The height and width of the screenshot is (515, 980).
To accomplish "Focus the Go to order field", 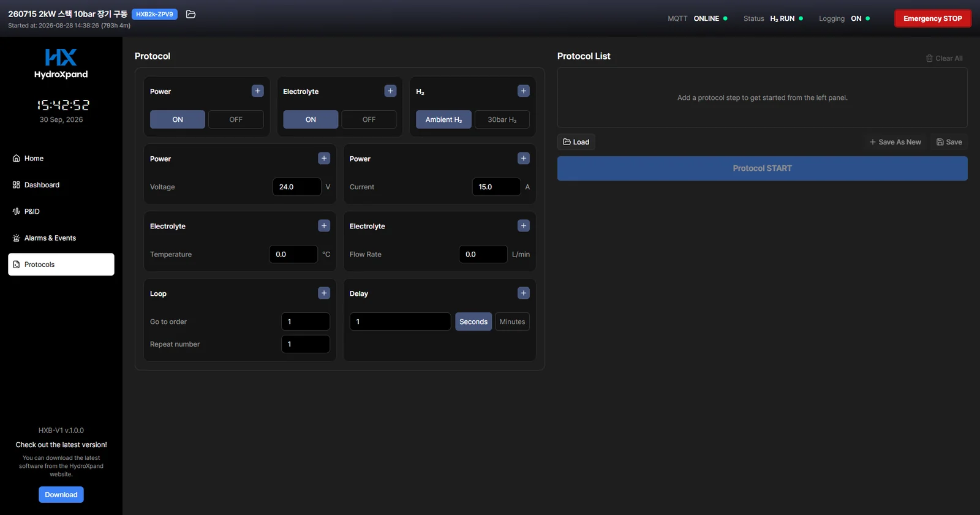I will click(306, 321).
